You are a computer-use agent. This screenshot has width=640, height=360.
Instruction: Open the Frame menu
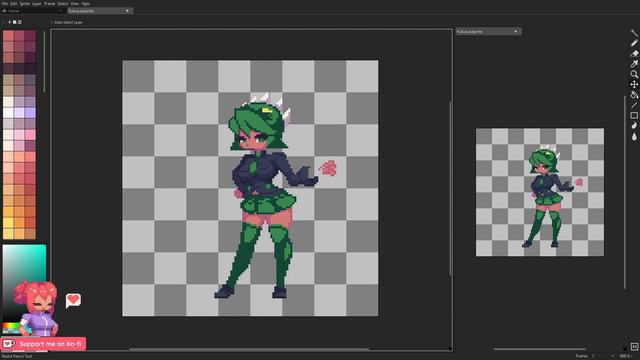[49, 3]
